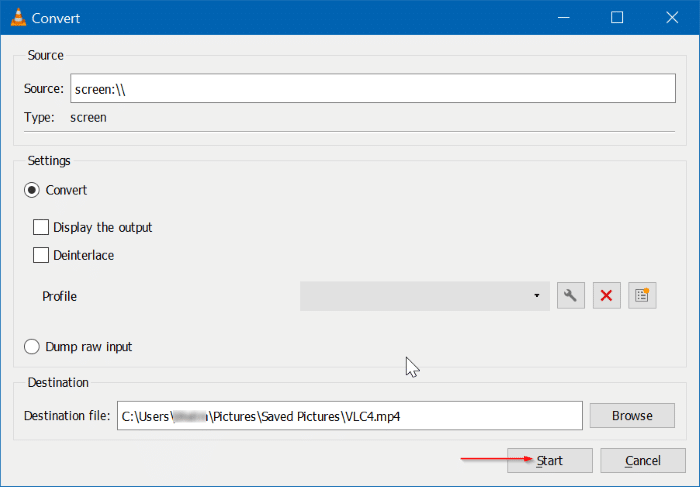Click the Start button

pyautogui.click(x=550, y=461)
